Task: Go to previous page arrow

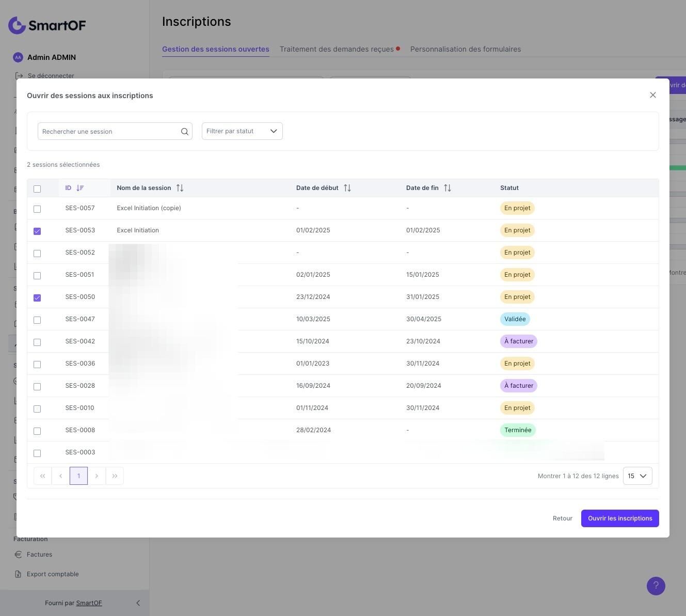Action: (x=60, y=476)
